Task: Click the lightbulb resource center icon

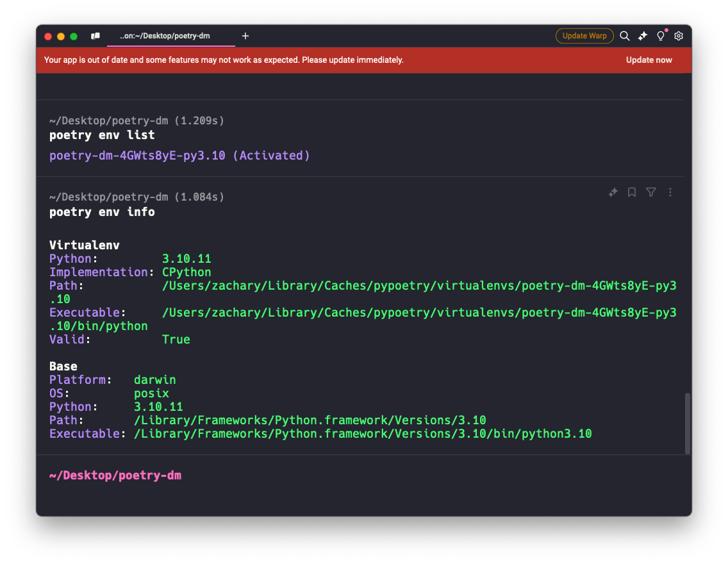Action: 661,36
